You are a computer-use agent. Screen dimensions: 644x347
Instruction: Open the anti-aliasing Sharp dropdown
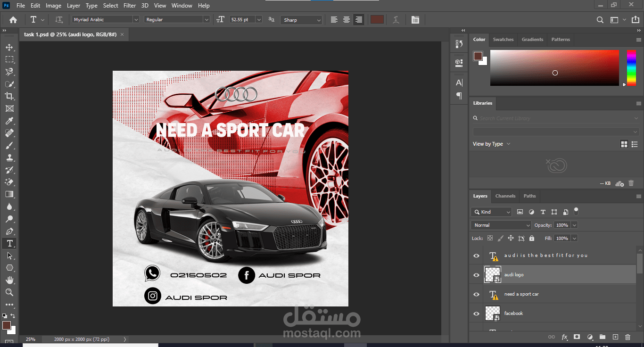[x=301, y=20]
